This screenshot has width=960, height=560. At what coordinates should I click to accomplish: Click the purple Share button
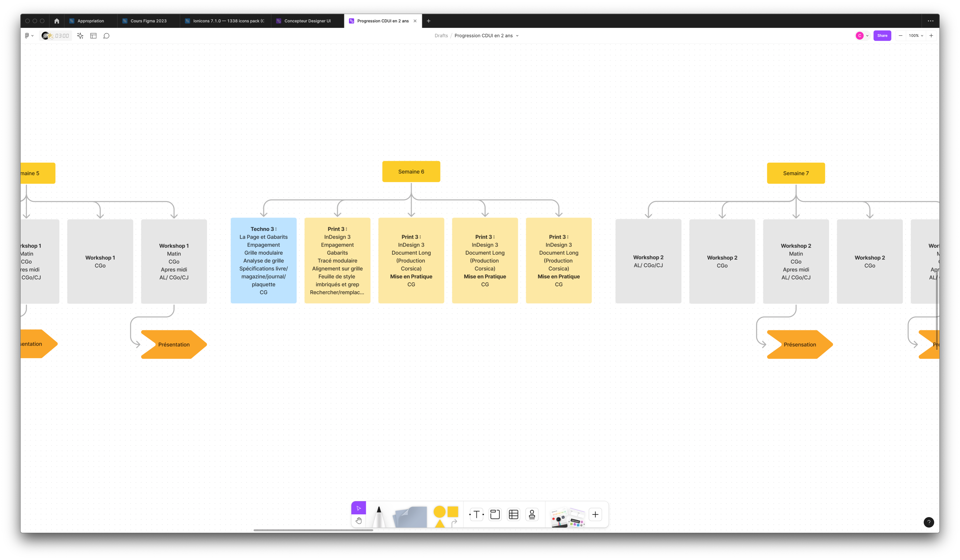point(882,36)
